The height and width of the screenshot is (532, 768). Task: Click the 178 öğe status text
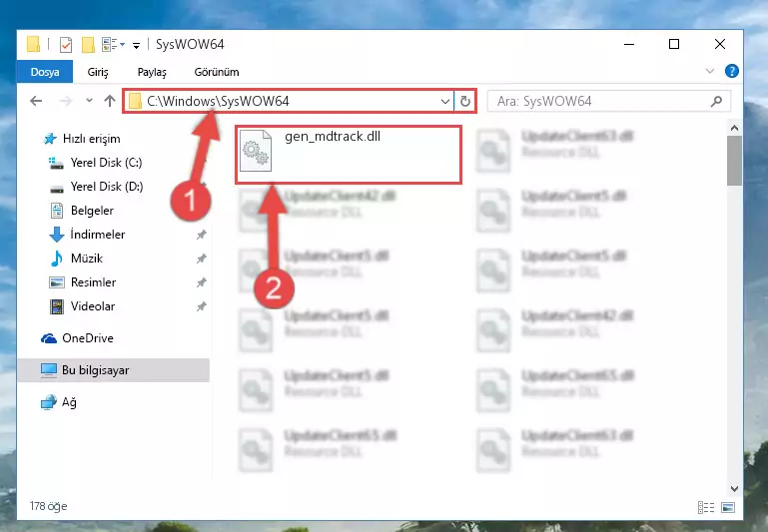point(48,506)
